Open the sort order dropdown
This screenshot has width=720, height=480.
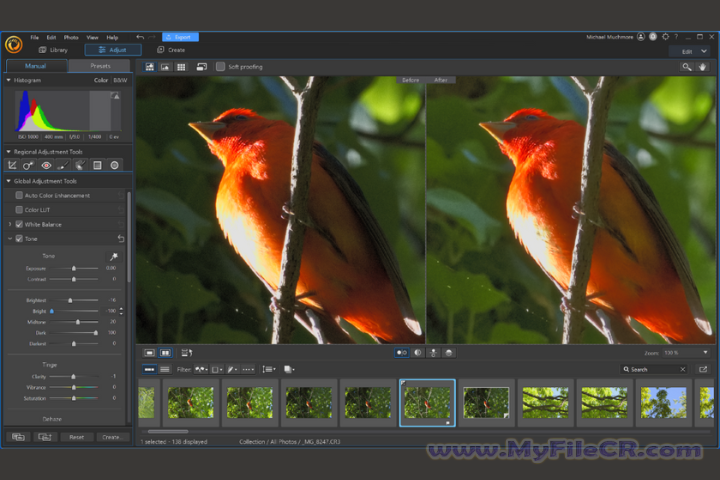(269, 369)
